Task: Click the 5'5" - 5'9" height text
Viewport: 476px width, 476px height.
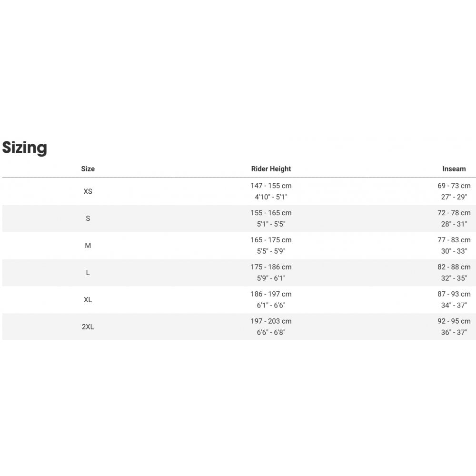Action: (x=271, y=251)
